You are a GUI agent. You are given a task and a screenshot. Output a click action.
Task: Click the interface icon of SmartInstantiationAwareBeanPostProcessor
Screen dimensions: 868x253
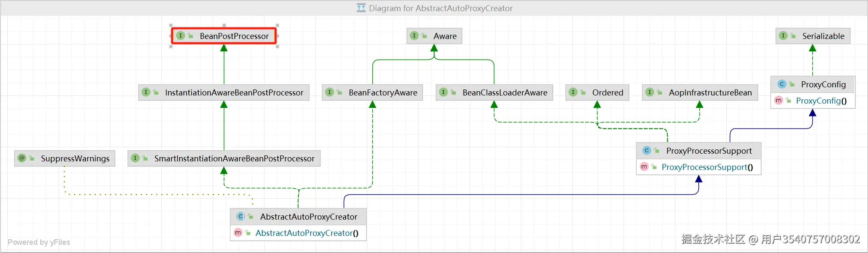[x=135, y=158]
